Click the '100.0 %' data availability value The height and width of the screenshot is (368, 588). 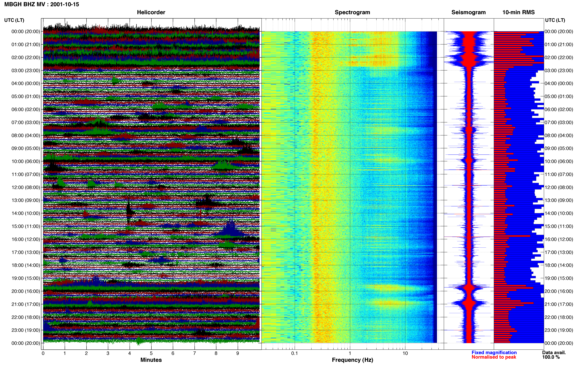pyautogui.click(x=551, y=357)
